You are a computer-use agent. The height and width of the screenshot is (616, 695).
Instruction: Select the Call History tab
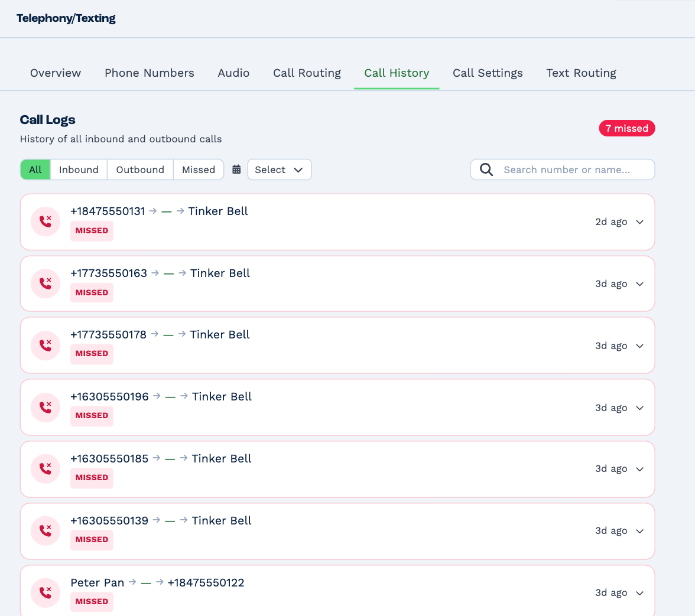pos(397,73)
